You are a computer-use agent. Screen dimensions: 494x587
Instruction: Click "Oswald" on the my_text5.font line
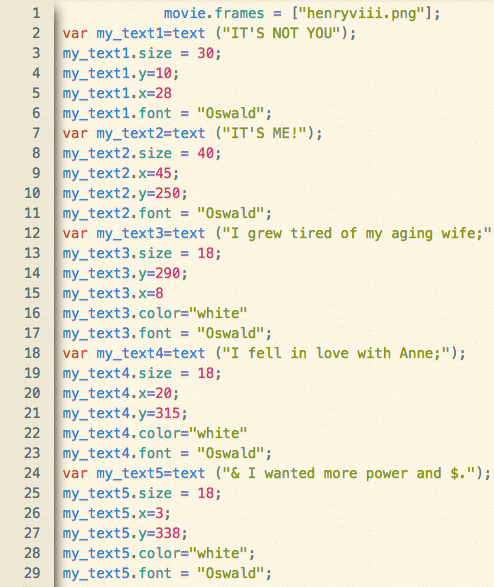231,574
